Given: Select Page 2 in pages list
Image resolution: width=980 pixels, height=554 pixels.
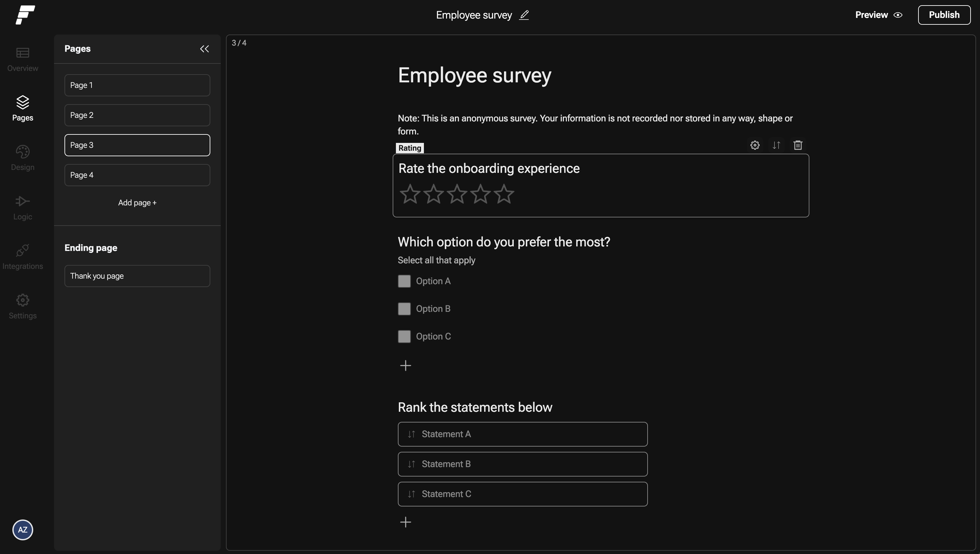Looking at the screenshot, I should [137, 115].
